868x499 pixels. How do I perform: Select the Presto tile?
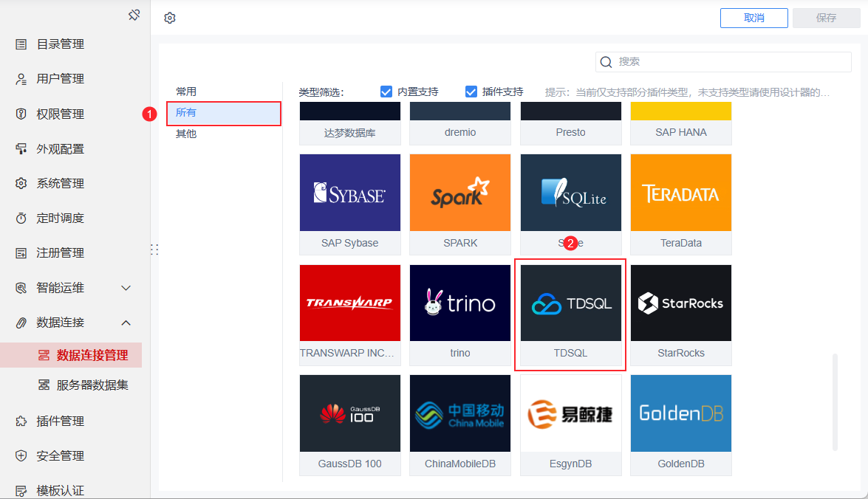click(x=571, y=123)
